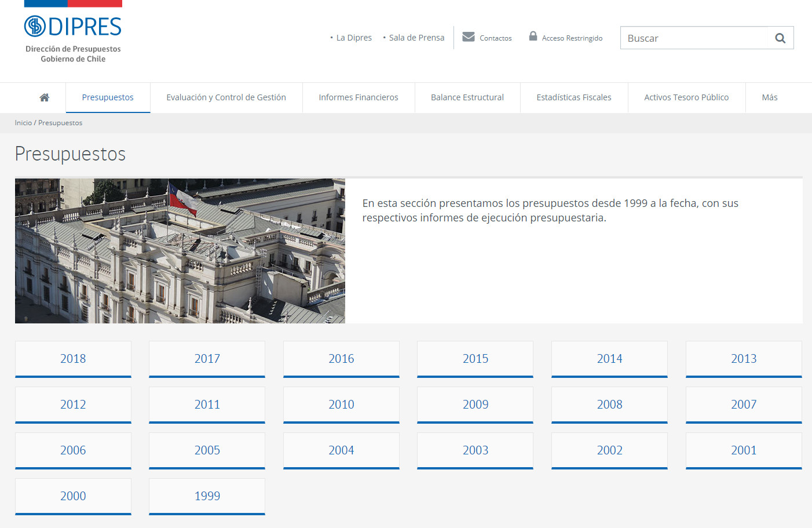Open the 2015 budget
Image resolution: width=812 pixels, height=528 pixels.
click(x=475, y=359)
